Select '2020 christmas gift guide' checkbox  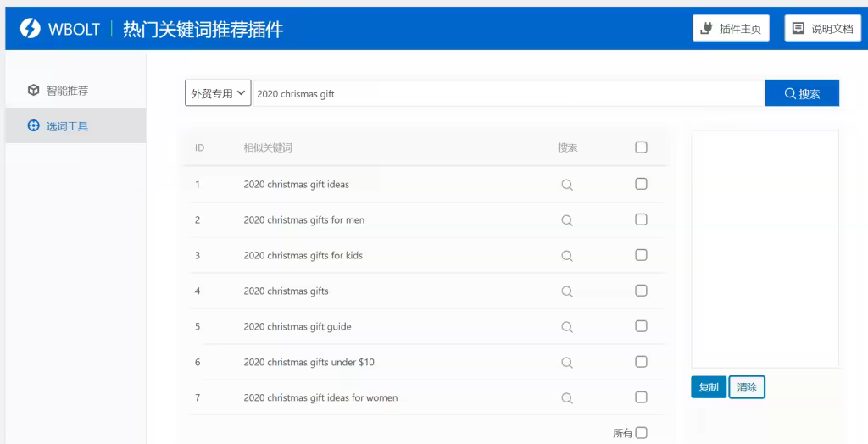(641, 325)
